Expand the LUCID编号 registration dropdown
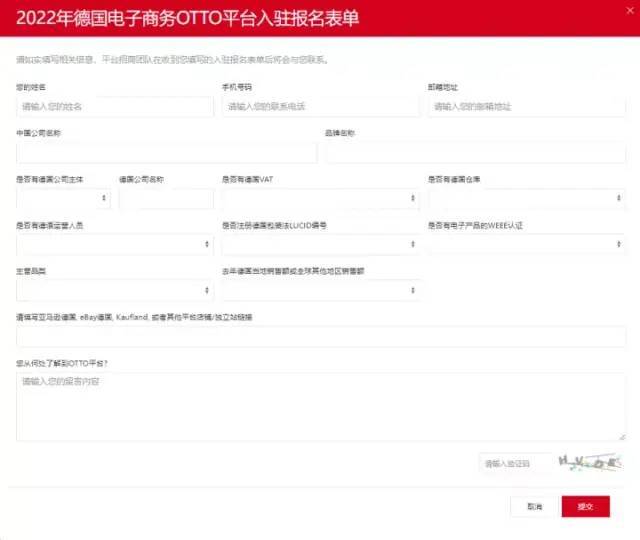This screenshot has height=540, width=640. 320,244
